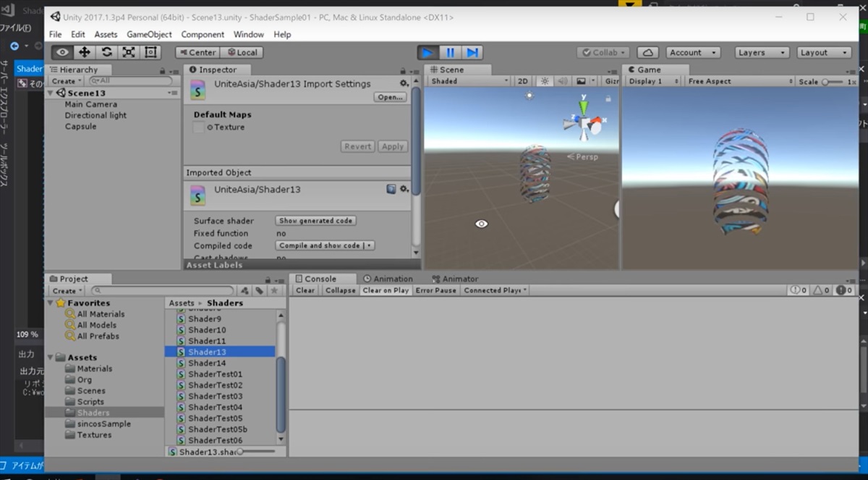
Task: Toggle Error Pause in the Console
Action: click(435, 290)
